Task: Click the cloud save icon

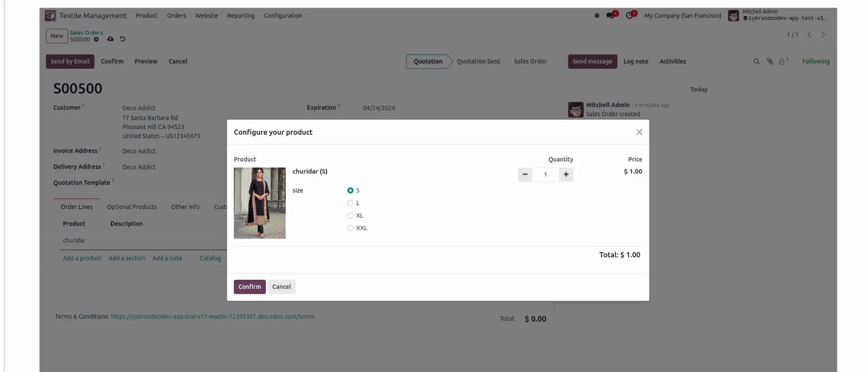Action: click(110, 39)
